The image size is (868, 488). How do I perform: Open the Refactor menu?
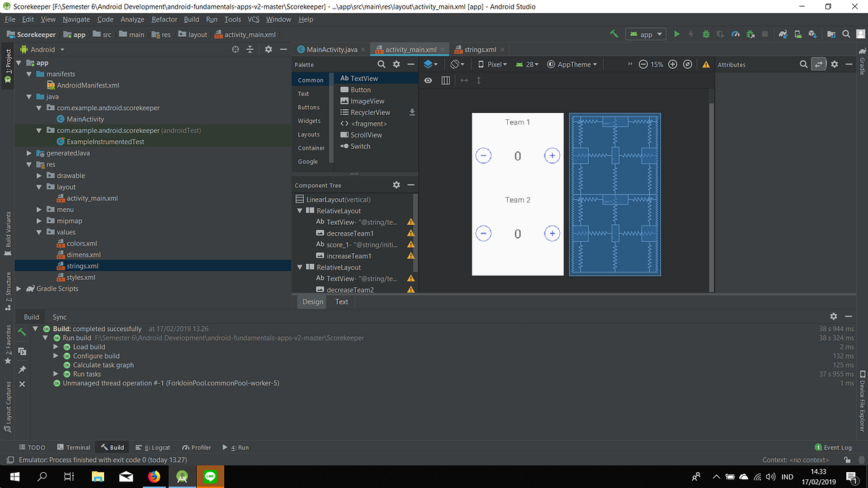tap(166, 19)
